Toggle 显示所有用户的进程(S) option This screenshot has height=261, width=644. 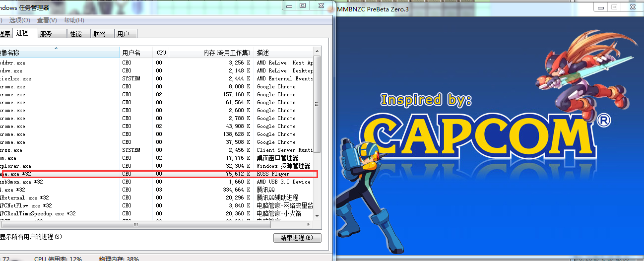(31, 237)
